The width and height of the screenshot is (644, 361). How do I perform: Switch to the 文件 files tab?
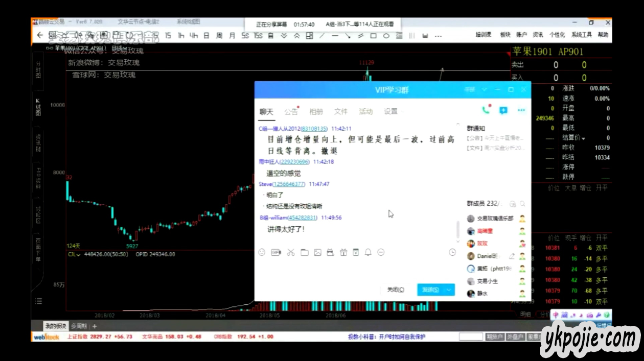click(x=341, y=111)
